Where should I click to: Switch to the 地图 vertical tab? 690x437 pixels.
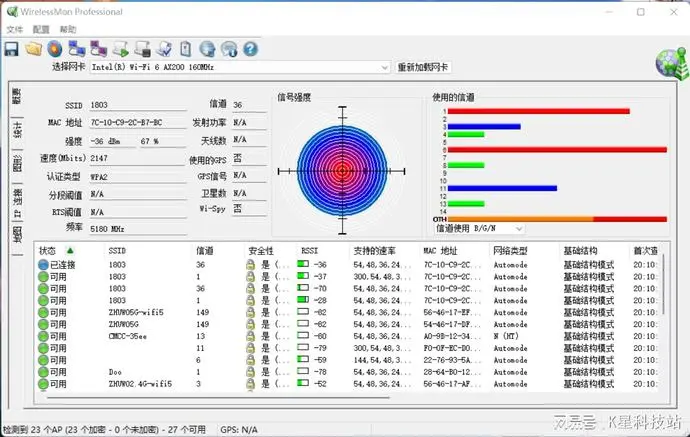[17, 235]
